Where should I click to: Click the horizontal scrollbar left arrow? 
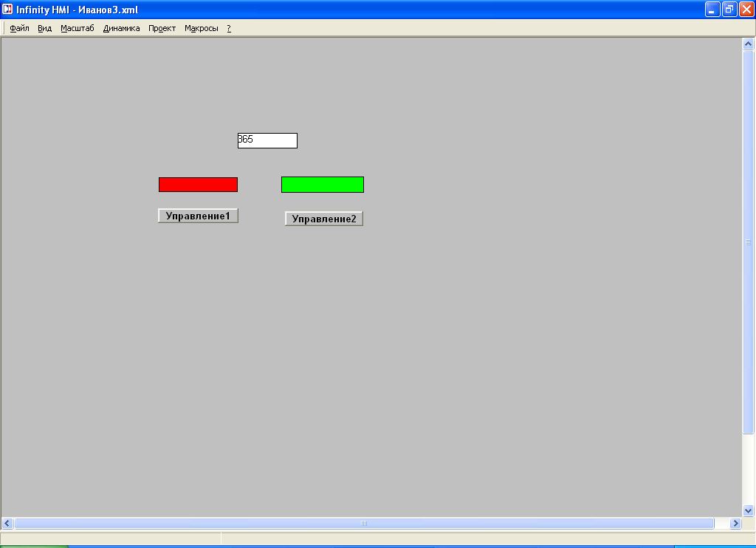point(7,523)
